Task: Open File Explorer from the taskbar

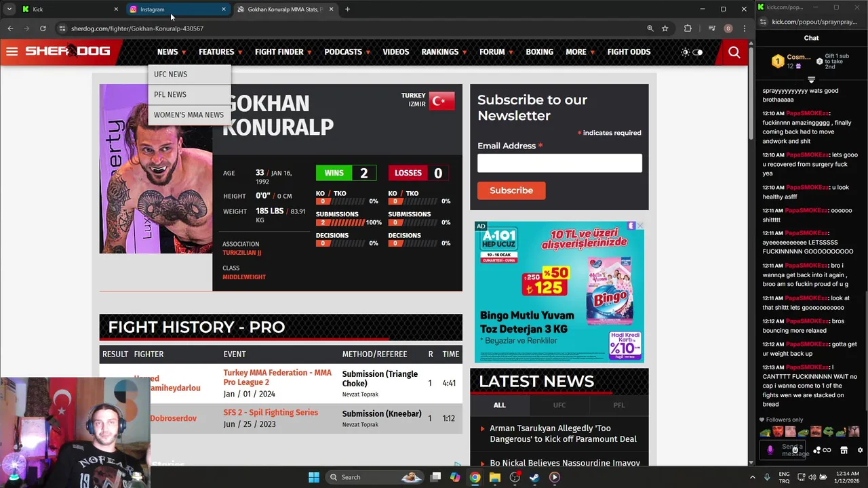Action: 495,477
